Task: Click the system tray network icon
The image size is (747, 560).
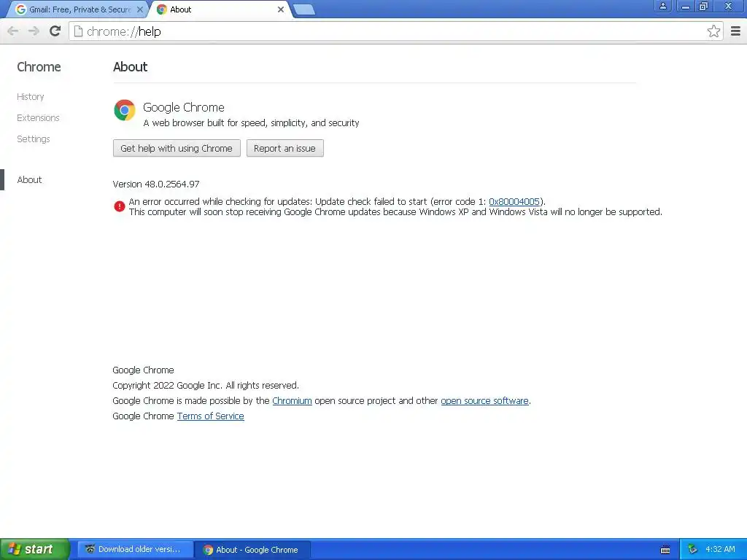Action: tap(693, 550)
